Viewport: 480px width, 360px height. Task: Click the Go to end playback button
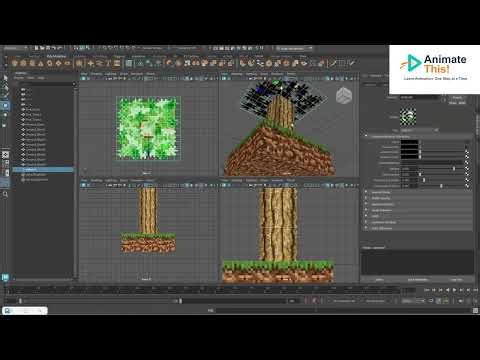pos(475,290)
